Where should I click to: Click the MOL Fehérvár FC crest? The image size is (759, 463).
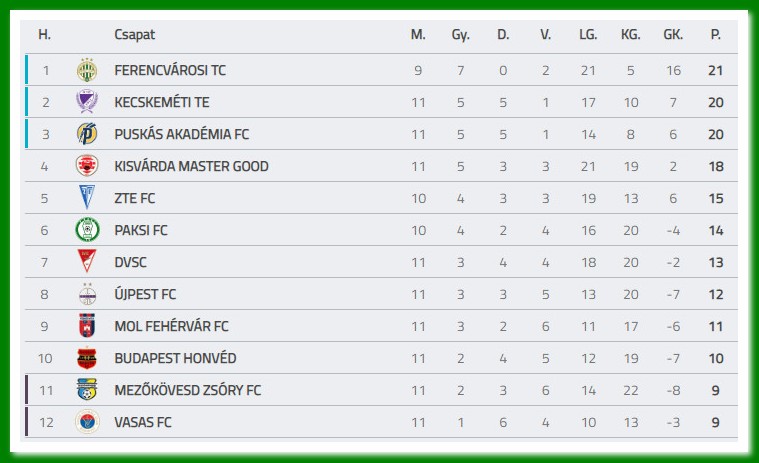(x=87, y=326)
